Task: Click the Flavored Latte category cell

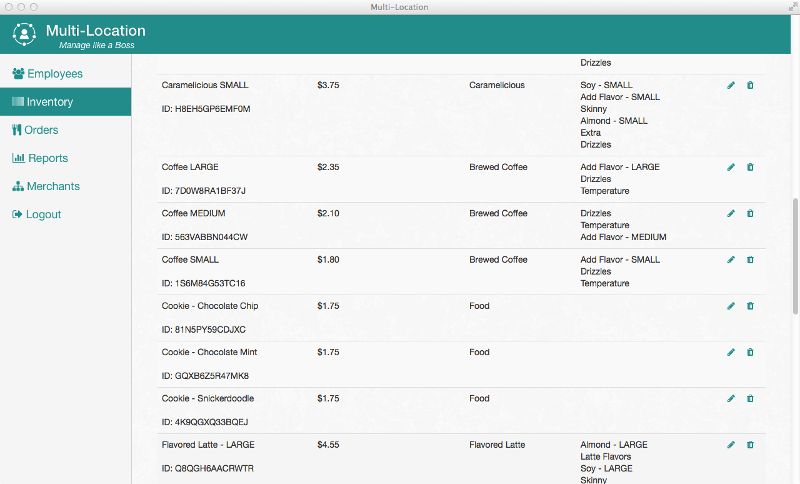Action: 497,445
